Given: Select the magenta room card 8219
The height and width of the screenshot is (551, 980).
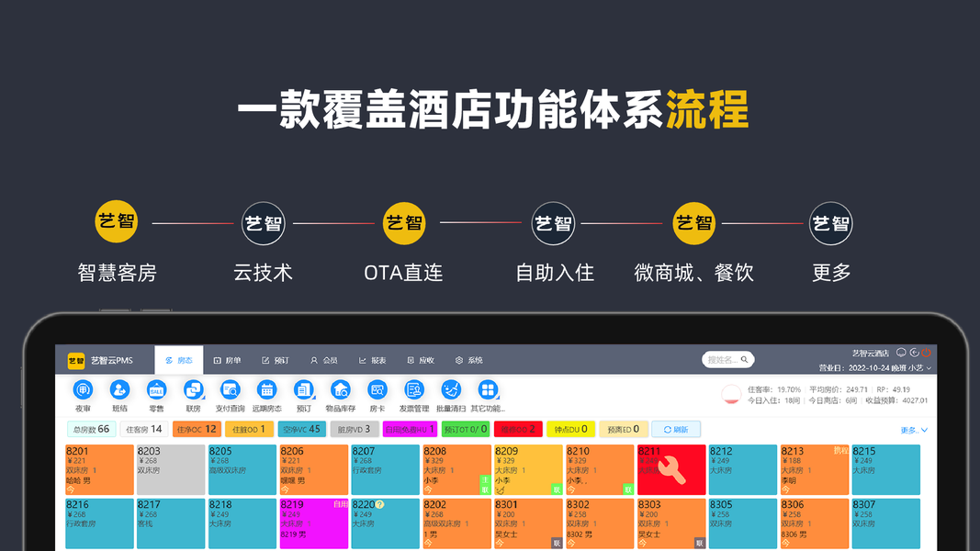Looking at the screenshot, I should click(x=314, y=523).
